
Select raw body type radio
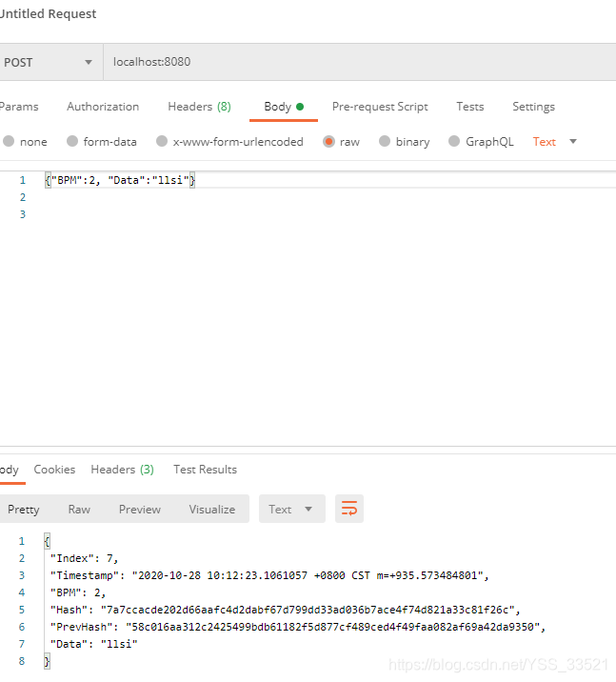tap(328, 141)
